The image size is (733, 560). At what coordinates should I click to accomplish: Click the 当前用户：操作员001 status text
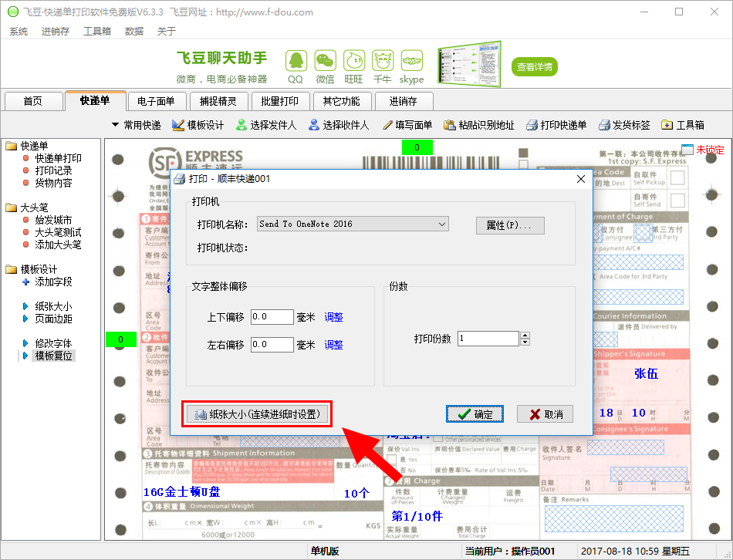[510, 552]
